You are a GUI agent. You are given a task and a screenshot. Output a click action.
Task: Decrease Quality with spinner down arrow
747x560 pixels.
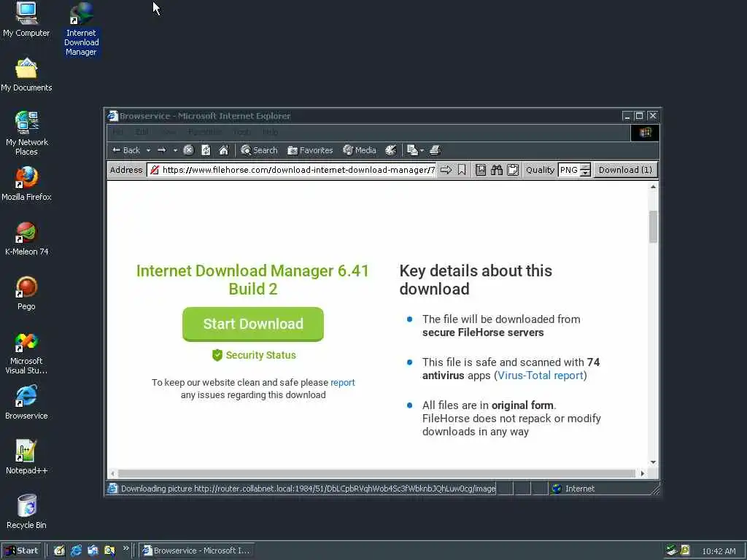pos(586,174)
